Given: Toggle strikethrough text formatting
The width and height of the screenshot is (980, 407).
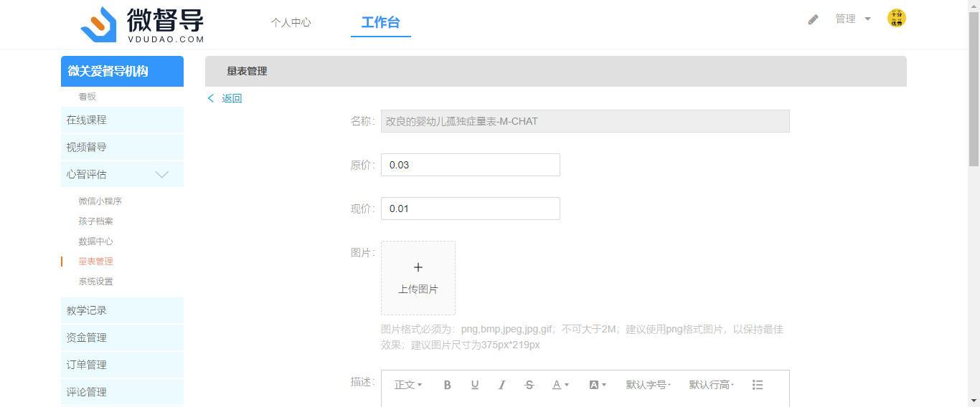Looking at the screenshot, I should [529, 385].
